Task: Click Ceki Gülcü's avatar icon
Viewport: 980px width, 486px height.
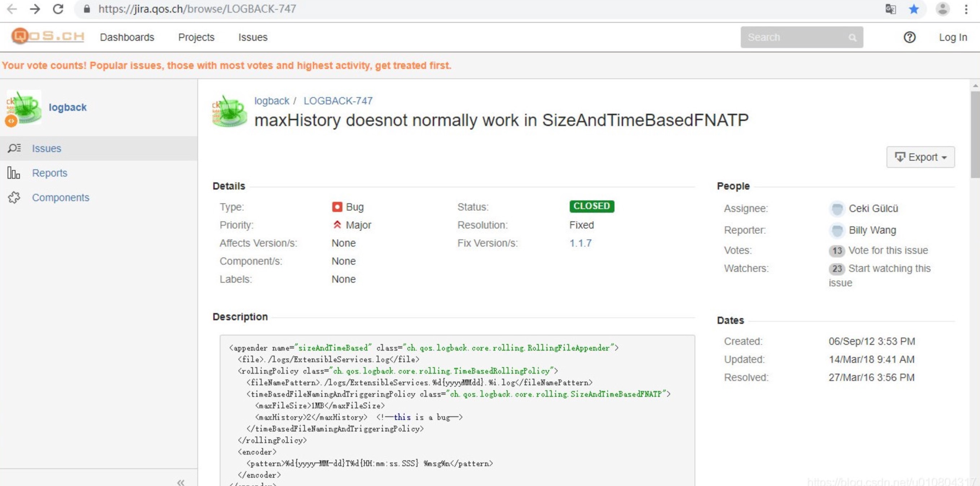Action: tap(837, 209)
